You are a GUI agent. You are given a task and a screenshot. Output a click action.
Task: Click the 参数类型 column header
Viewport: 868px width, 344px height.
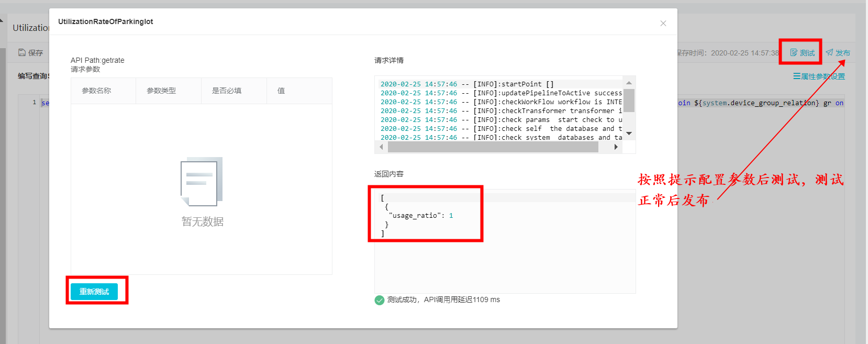(x=161, y=91)
